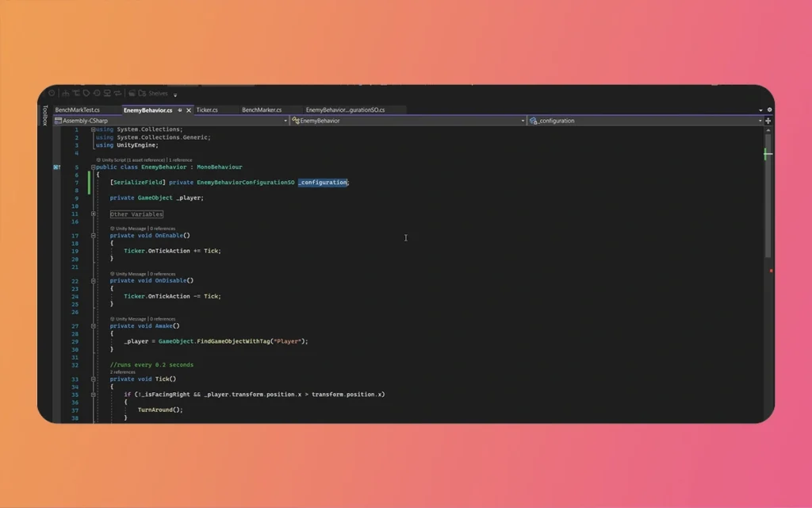The image size is (812, 508).
Task: Switch to the BenchMarkTest.cs tab
Action: [x=77, y=110]
